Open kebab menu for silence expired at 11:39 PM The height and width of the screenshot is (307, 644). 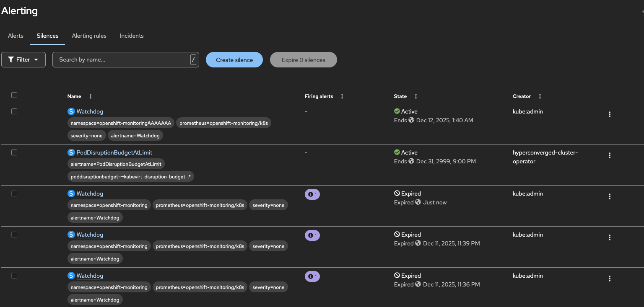[609, 237]
